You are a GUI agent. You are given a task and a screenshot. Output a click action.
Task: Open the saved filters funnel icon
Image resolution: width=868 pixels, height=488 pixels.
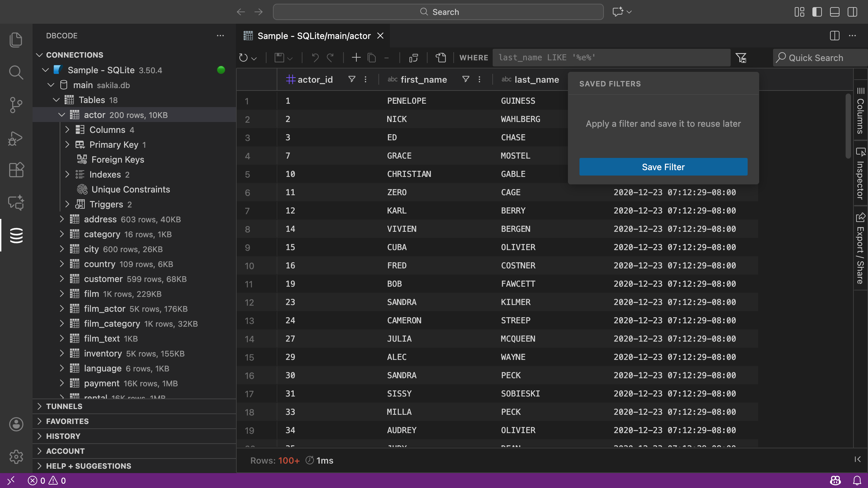pyautogui.click(x=741, y=58)
